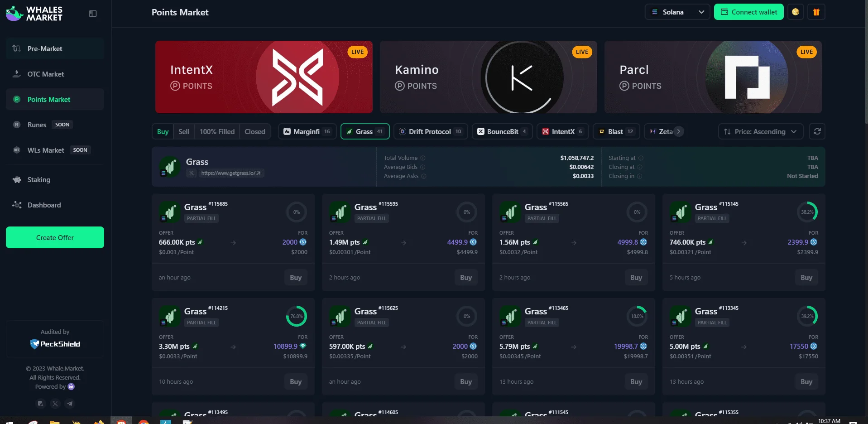Click the OTC Market sidebar icon
Image resolution: width=868 pixels, height=424 pixels.
point(17,74)
